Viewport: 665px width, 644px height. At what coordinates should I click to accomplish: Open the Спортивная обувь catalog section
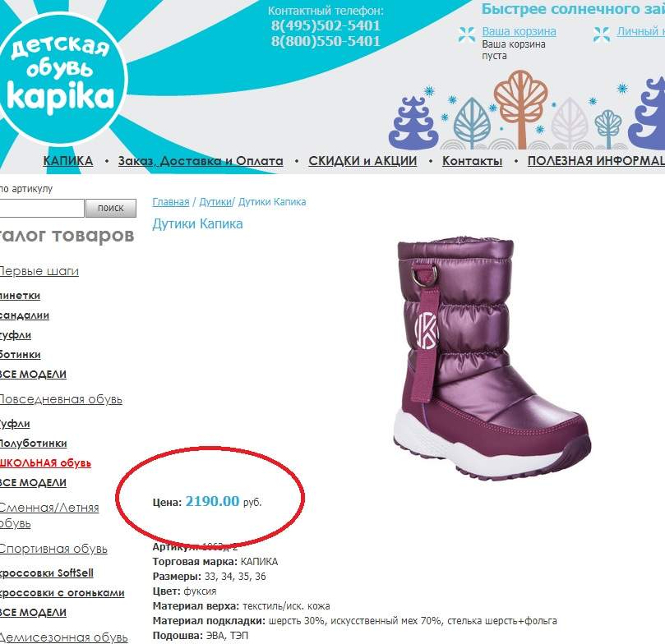pos(53,549)
